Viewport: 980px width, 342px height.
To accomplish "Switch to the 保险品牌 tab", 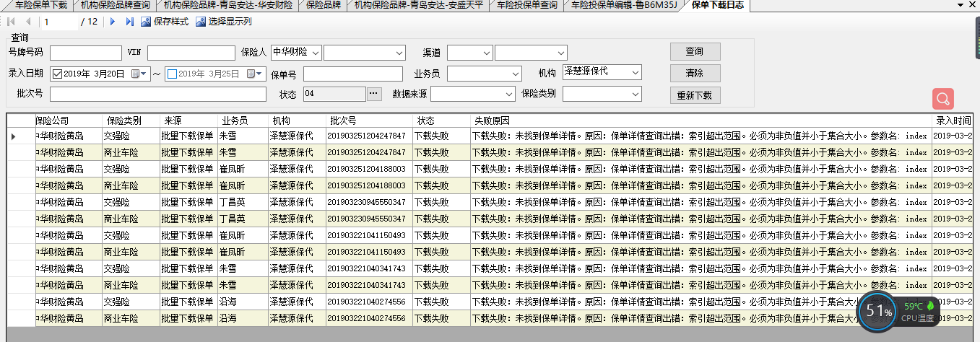I will point(324,6).
